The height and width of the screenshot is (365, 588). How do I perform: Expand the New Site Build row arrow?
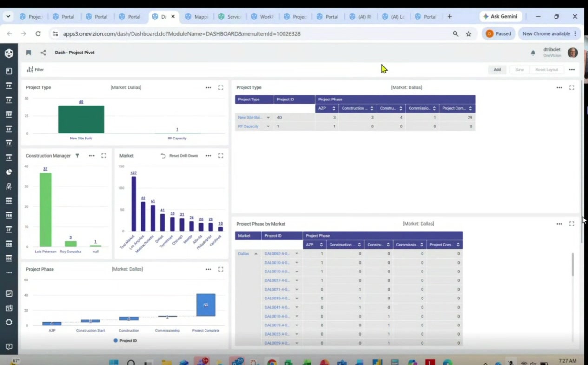click(x=268, y=118)
